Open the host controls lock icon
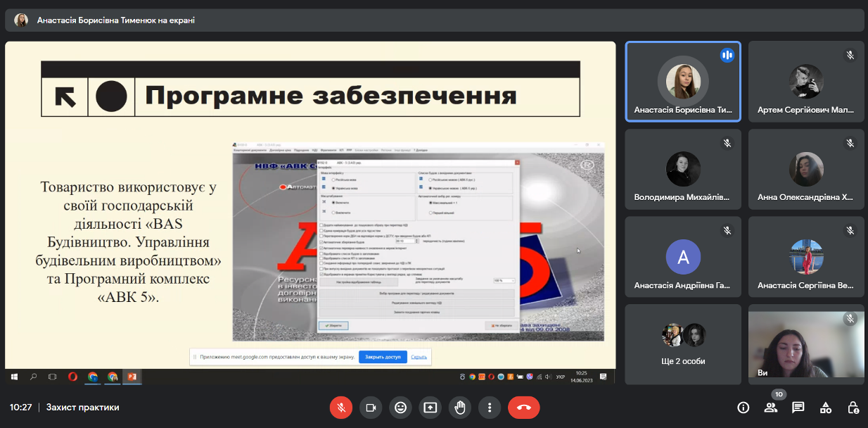Viewport: 868px width, 428px height. coord(853,407)
